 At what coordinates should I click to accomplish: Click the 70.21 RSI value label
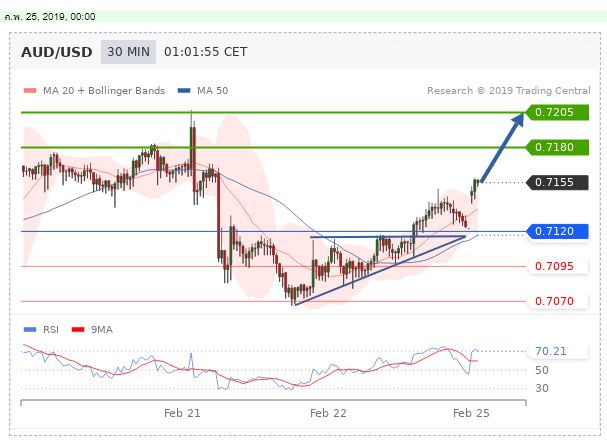pyautogui.click(x=557, y=351)
